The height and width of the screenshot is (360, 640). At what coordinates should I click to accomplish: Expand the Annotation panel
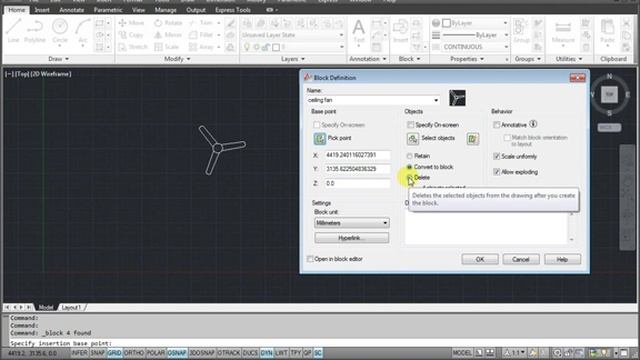[368, 59]
